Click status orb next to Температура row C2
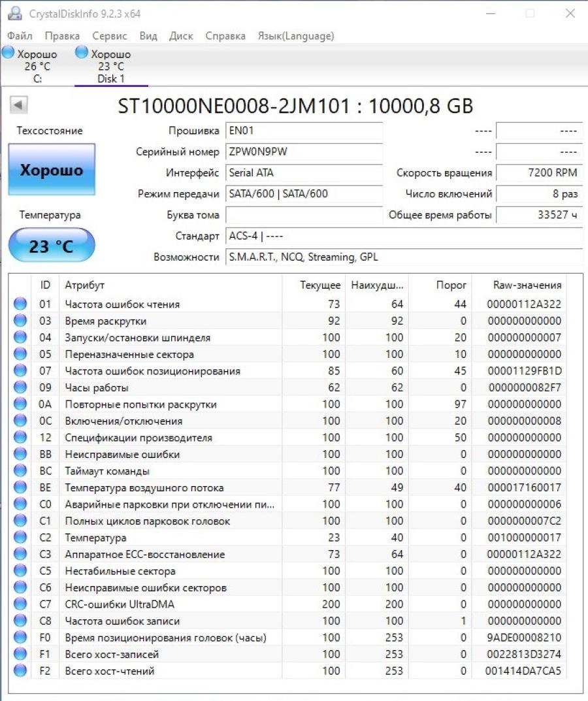The image size is (588, 701). (x=20, y=538)
